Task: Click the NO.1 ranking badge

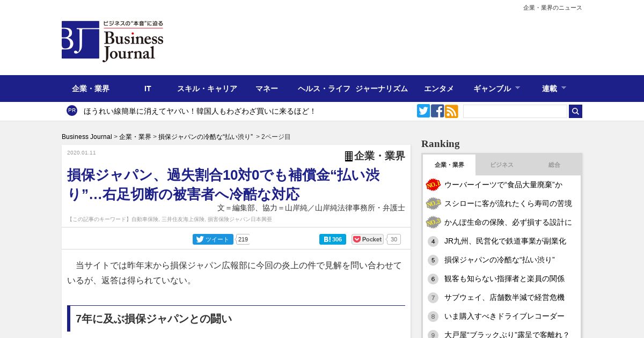Action: coord(433,185)
